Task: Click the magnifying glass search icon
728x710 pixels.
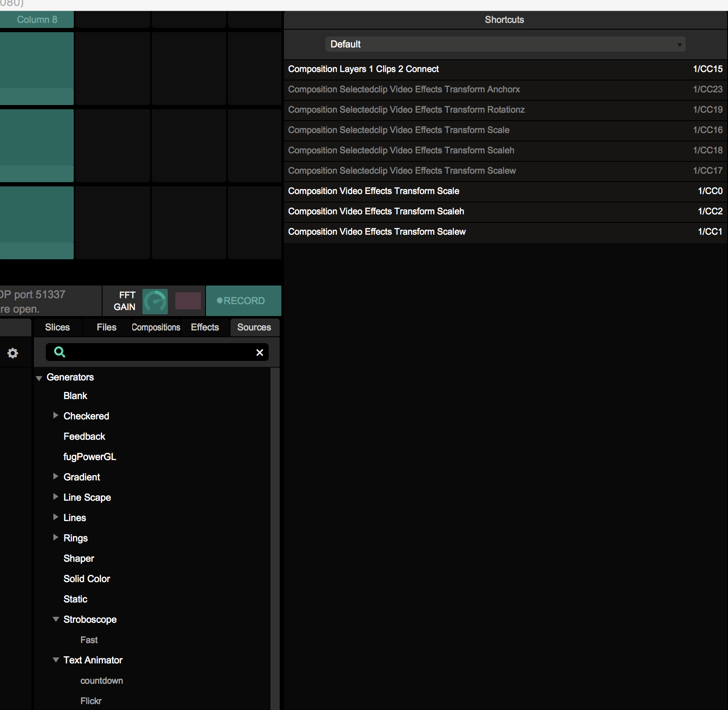Action: click(60, 352)
